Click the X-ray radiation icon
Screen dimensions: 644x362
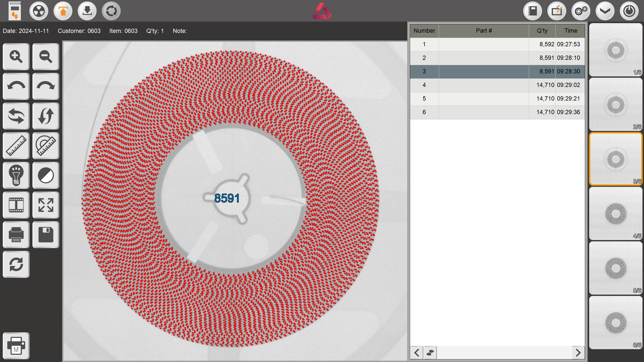pos(39,11)
